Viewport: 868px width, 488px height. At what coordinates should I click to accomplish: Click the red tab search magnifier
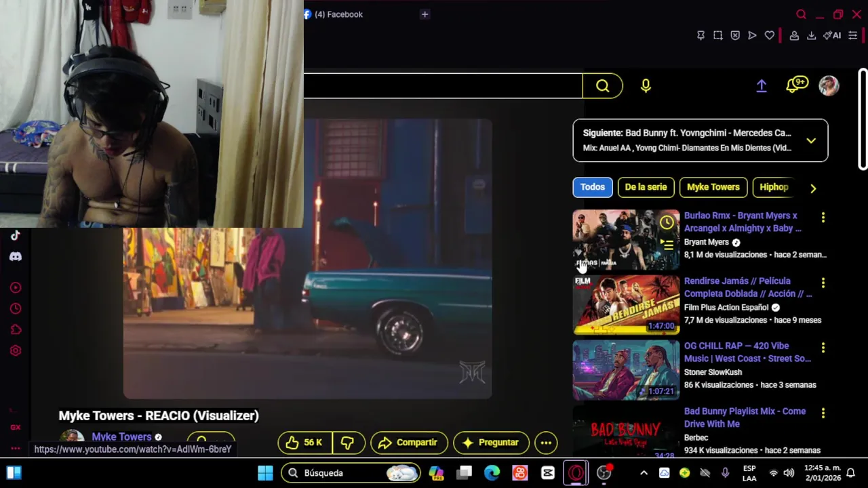(x=802, y=14)
